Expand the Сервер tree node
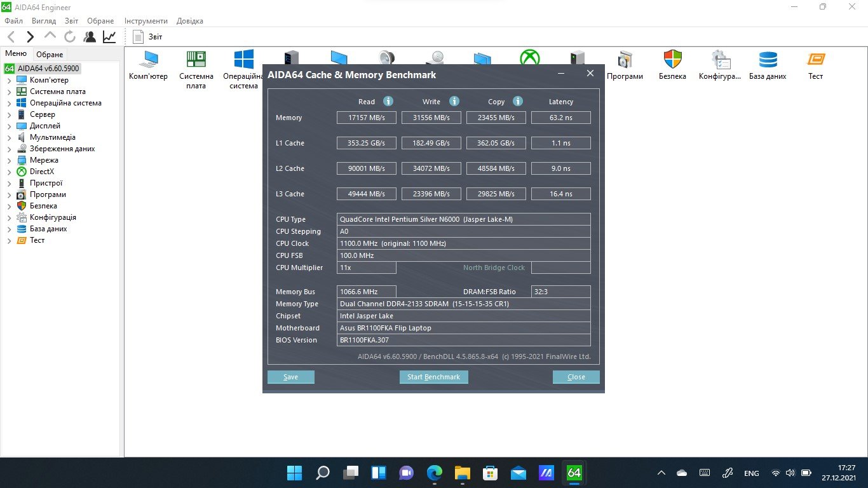 tap(9, 114)
